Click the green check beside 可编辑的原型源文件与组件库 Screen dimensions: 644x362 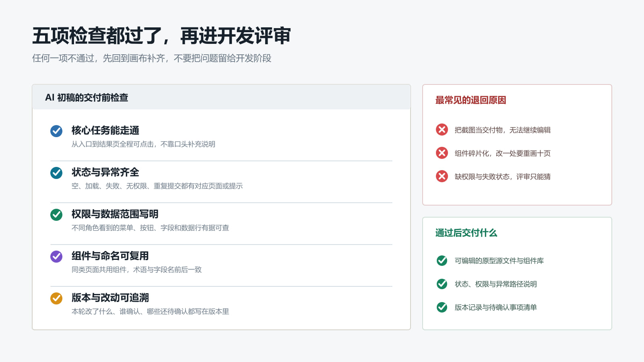(442, 261)
